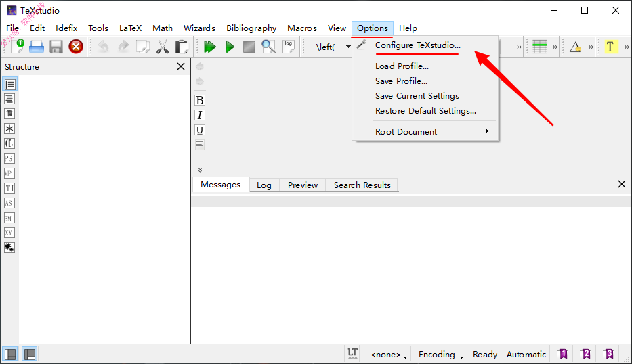Jump to bookmark 2 in status bar
Screen dimensions: 632x364
[586, 354]
